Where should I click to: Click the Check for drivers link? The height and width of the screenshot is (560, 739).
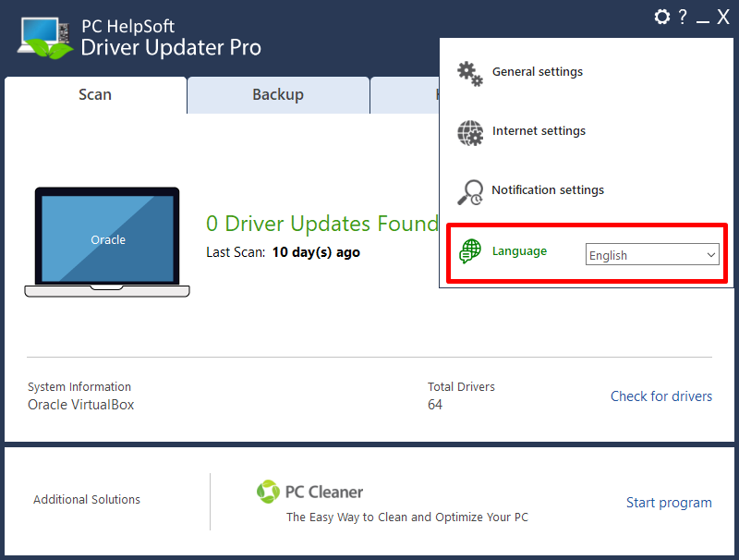pyautogui.click(x=661, y=396)
